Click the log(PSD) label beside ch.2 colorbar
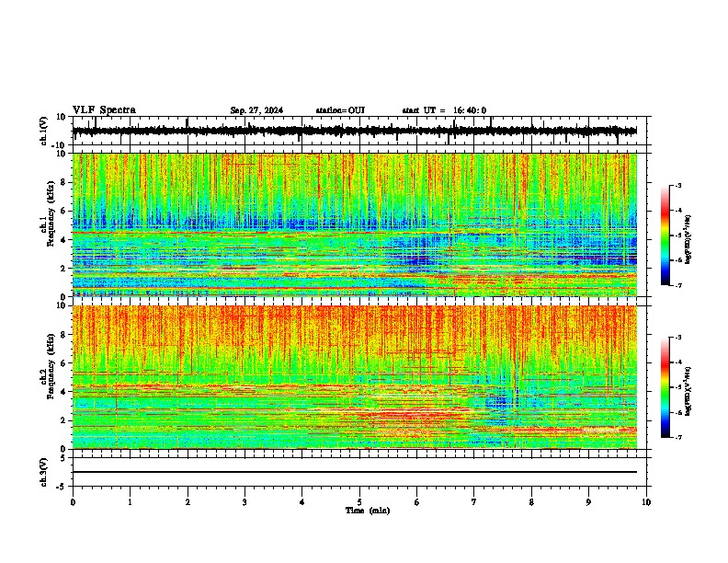Viewport: 728px width, 563px height. [688, 391]
